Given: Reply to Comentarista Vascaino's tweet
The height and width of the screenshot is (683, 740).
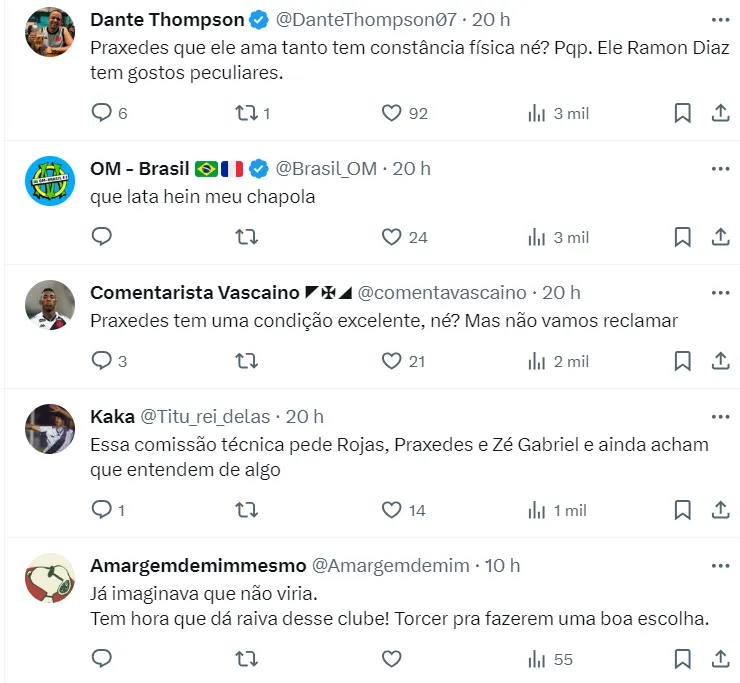Looking at the screenshot, I should tap(102, 361).
